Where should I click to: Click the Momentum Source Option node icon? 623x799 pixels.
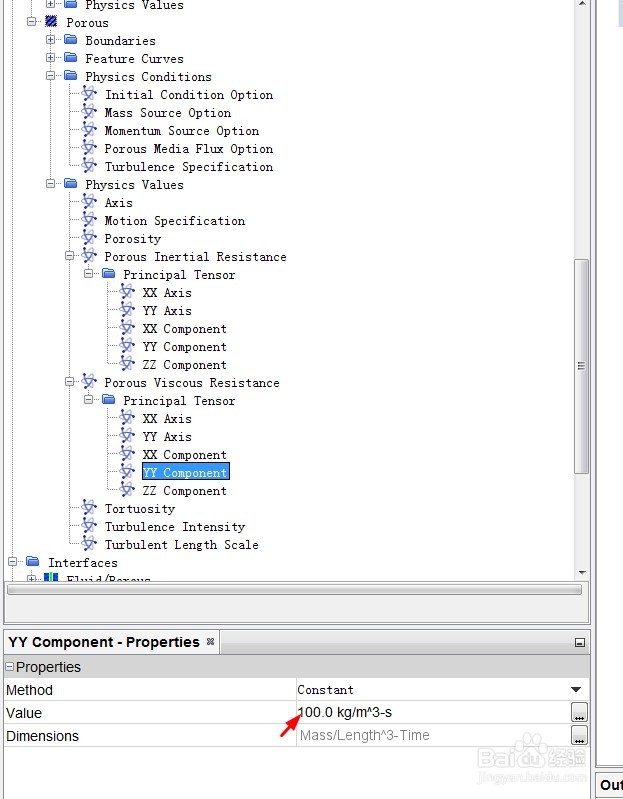click(x=89, y=130)
